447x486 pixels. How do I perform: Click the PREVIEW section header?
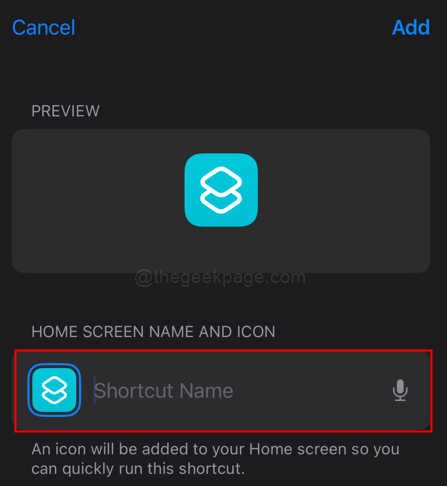tap(65, 111)
